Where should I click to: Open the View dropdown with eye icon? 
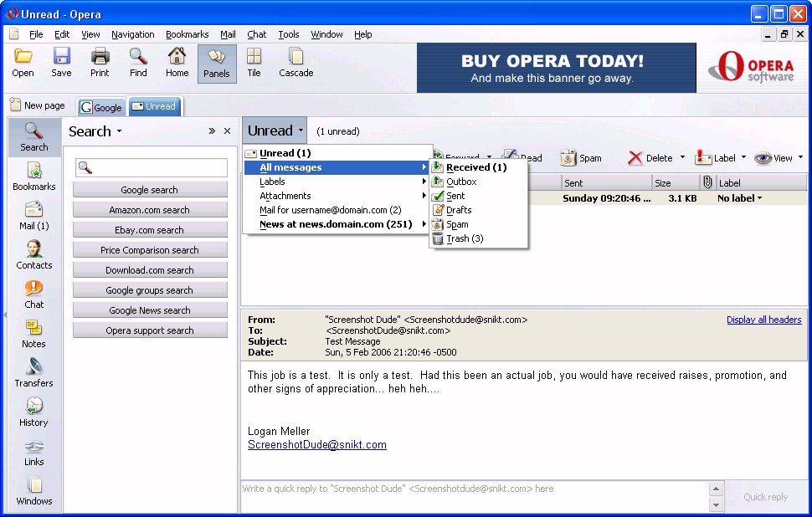[x=778, y=158]
